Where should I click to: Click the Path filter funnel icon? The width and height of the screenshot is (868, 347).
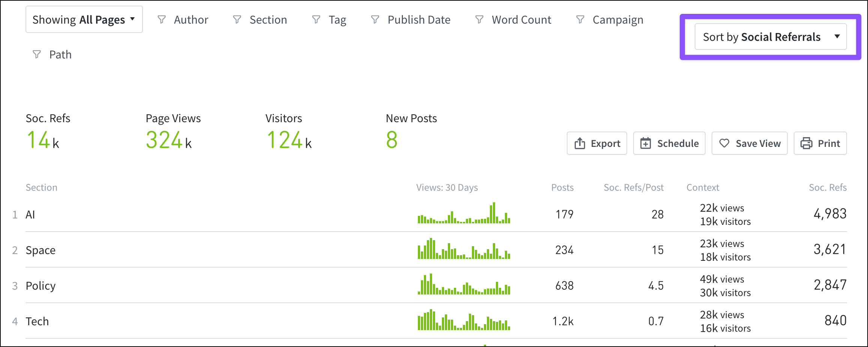[x=37, y=55]
